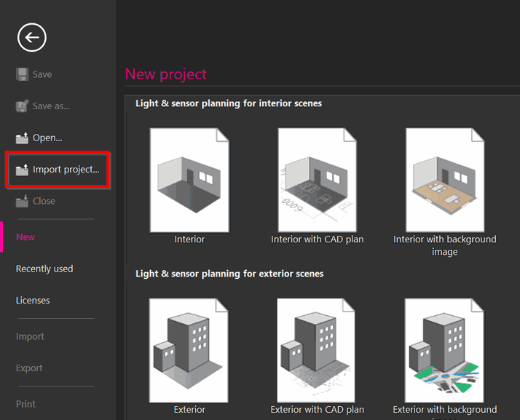This screenshot has width=520, height=420.
Task: Click the Import project folder icon
Action: point(23,170)
